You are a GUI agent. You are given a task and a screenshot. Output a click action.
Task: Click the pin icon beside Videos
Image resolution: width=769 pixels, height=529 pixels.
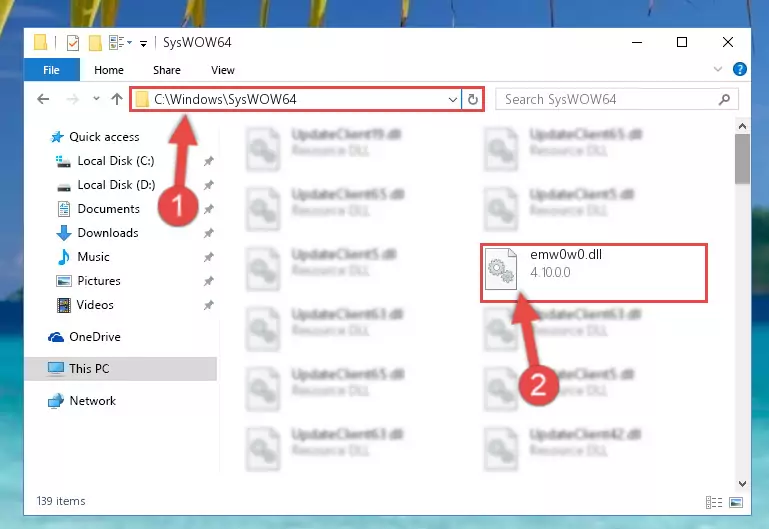pos(209,305)
